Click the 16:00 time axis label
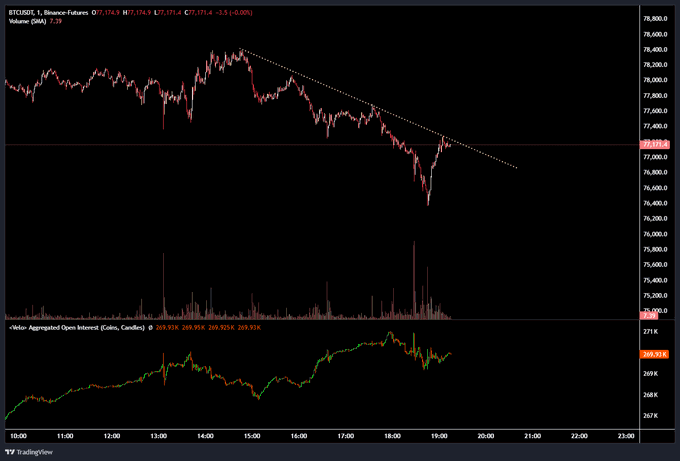The image size is (680, 461). 299,436
